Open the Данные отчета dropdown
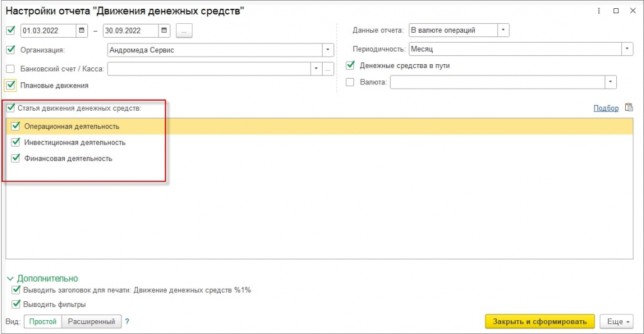Viewport: 644px width, 334px height. click(x=503, y=30)
